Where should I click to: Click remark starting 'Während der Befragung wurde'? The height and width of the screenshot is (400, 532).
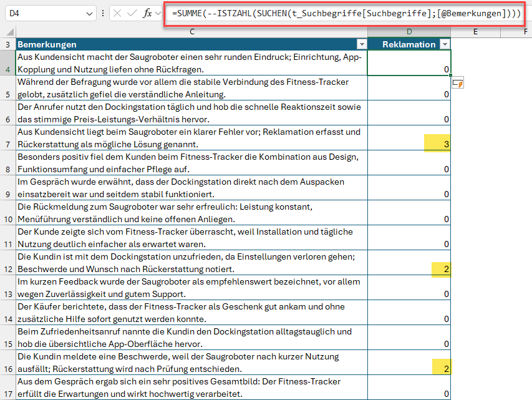191,88
